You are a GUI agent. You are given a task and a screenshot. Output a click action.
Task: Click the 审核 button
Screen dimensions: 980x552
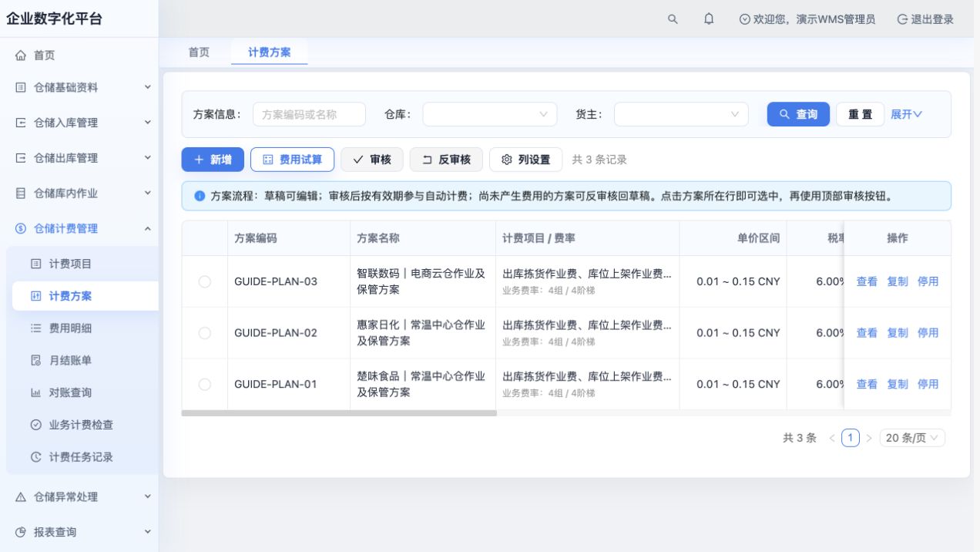coord(372,160)
